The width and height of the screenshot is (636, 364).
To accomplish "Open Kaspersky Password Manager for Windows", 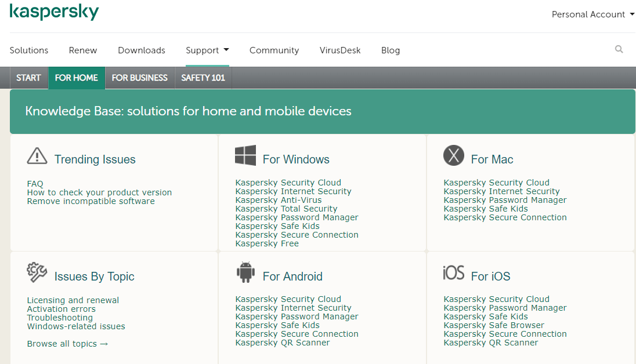I will point(297,217).
